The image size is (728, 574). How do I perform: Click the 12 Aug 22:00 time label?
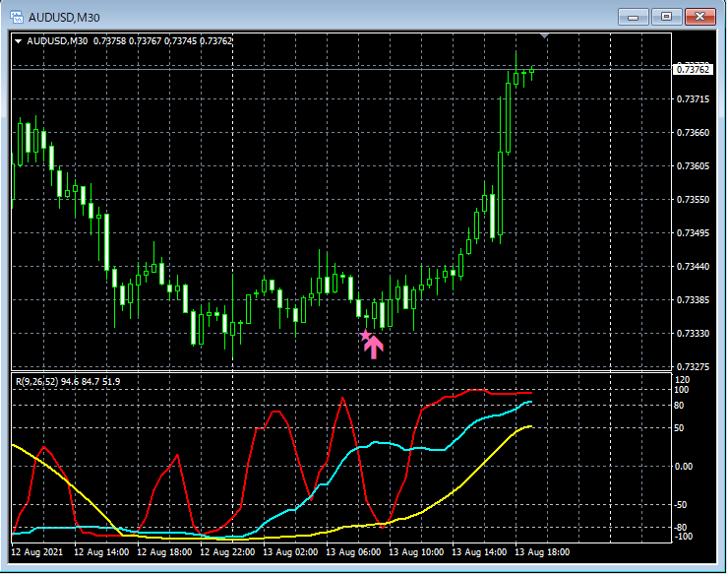point(227,552)
